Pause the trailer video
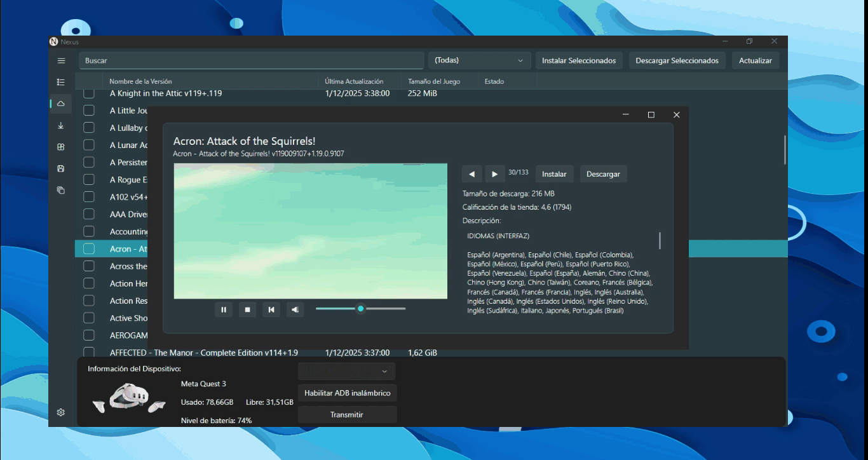The width and height of the screenshot is (868, 460). (x=224, y=309)
